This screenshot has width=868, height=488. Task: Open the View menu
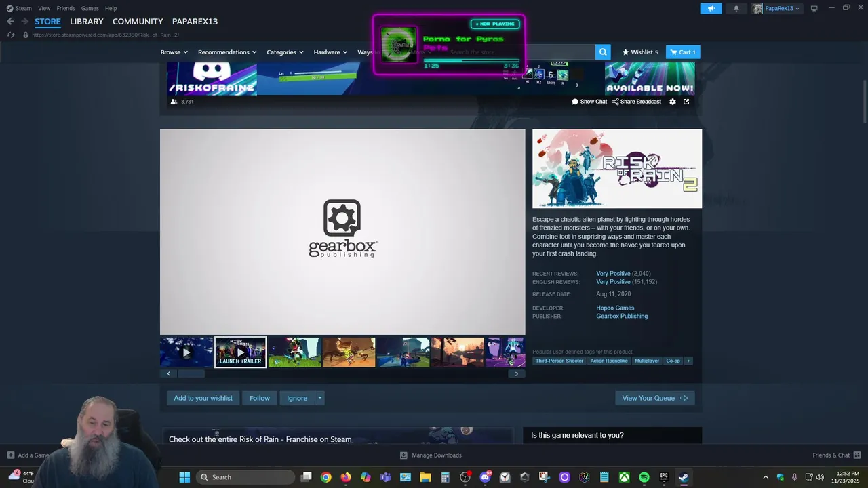tap(44, 8)
